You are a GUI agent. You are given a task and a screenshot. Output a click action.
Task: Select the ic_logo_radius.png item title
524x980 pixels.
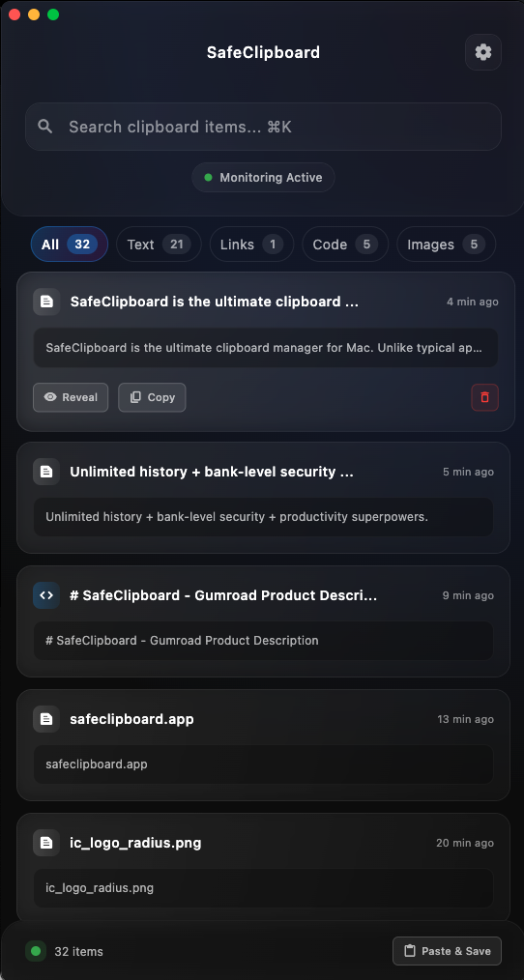(x=135, y=843)
